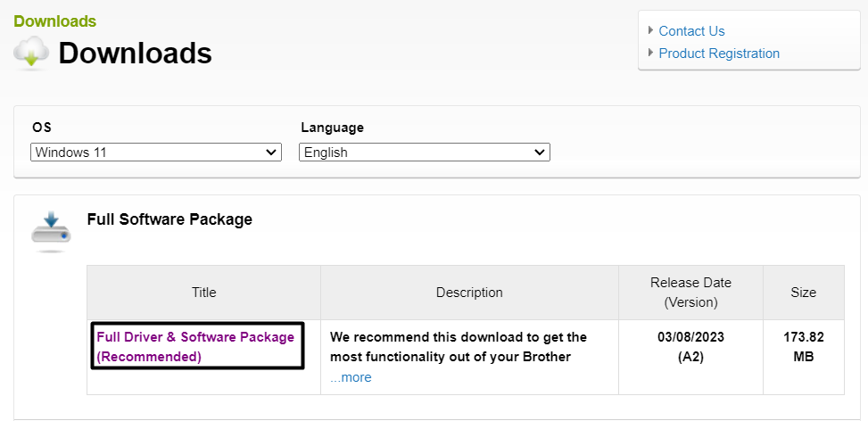Click the Release Date (Version) column header
Viewport: 868px width, 421px height.
point(690,293)
